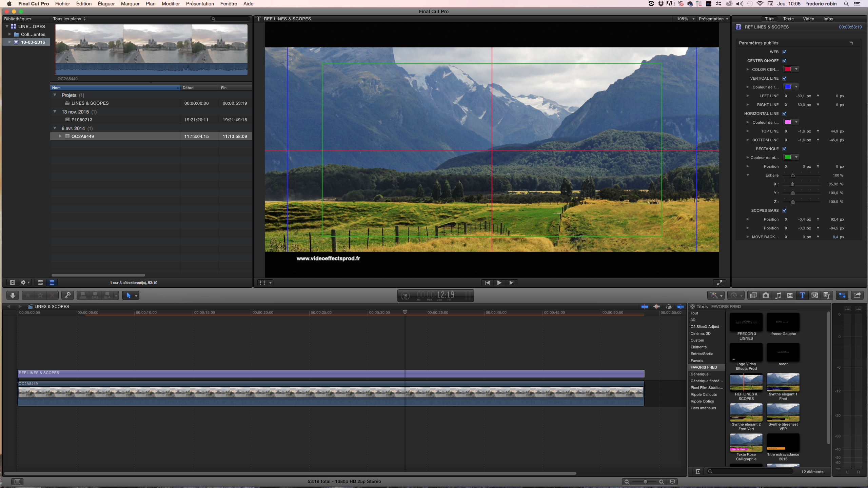
Task: Toggle the Inspector panel icon
Action: pos(842,296)
